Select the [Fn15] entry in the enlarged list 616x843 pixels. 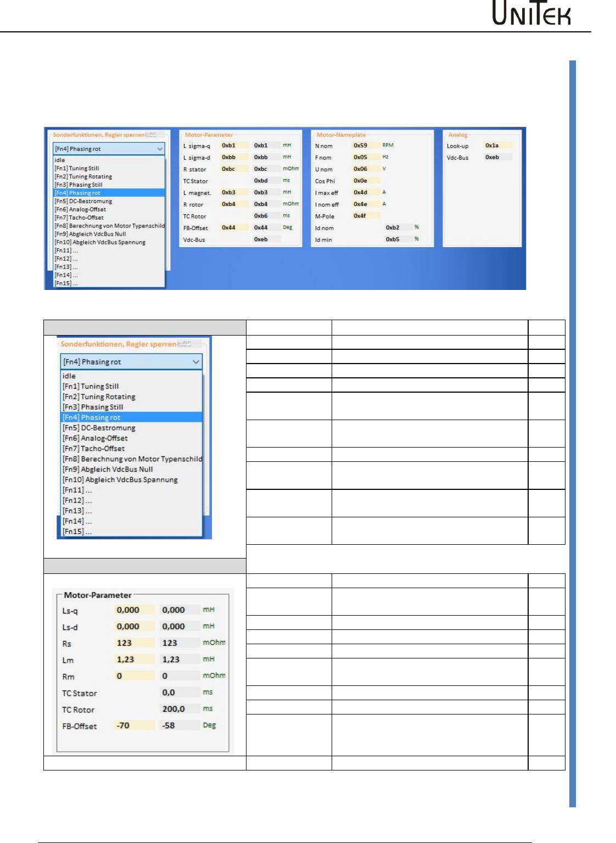[131, 532]
